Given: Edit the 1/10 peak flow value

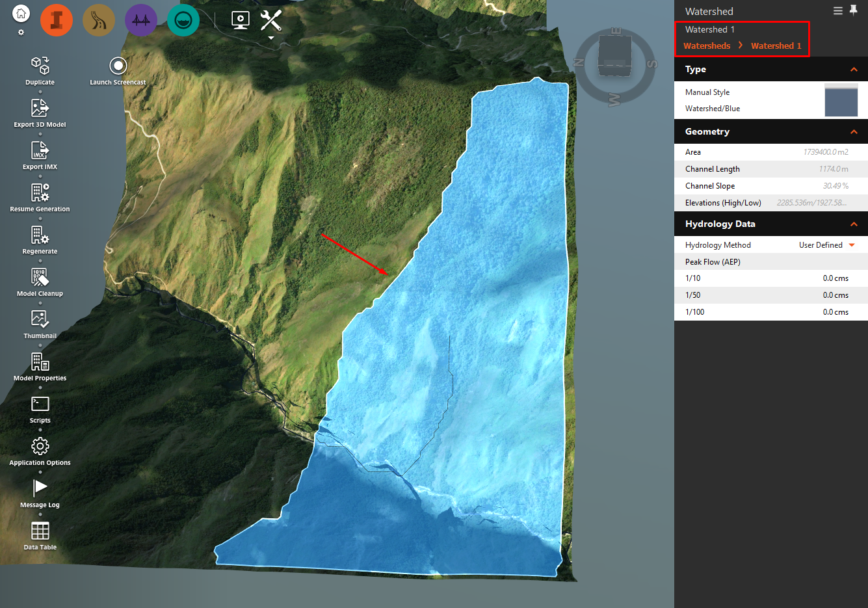Looking at the screenshot, I should pyautogui.click(x=835, y=278).
